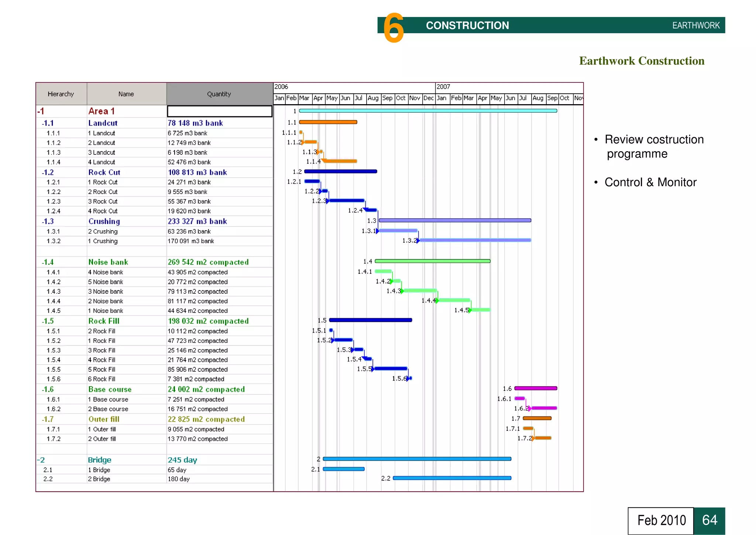
Task: Click the 2007 year header
Action: click(x=443, y=87)
